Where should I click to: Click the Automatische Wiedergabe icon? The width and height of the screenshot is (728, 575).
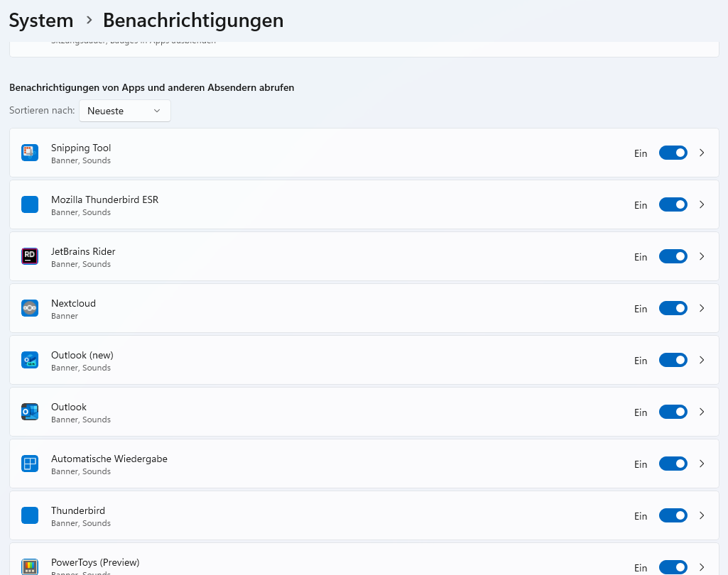pyautogui.click(x=30, y=464)
